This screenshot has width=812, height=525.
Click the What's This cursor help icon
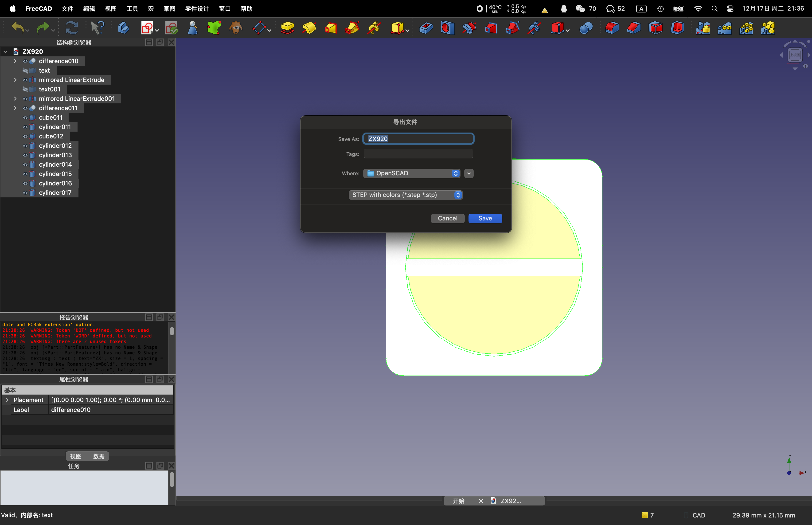click(x=98, y=28)
